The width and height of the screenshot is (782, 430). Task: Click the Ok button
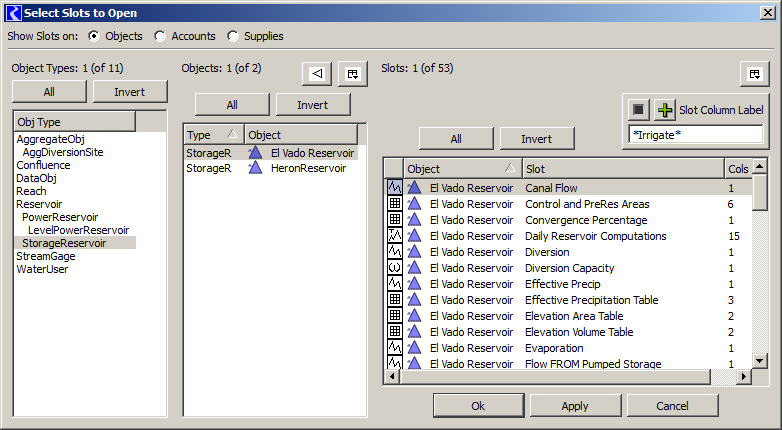click(478, 406)
